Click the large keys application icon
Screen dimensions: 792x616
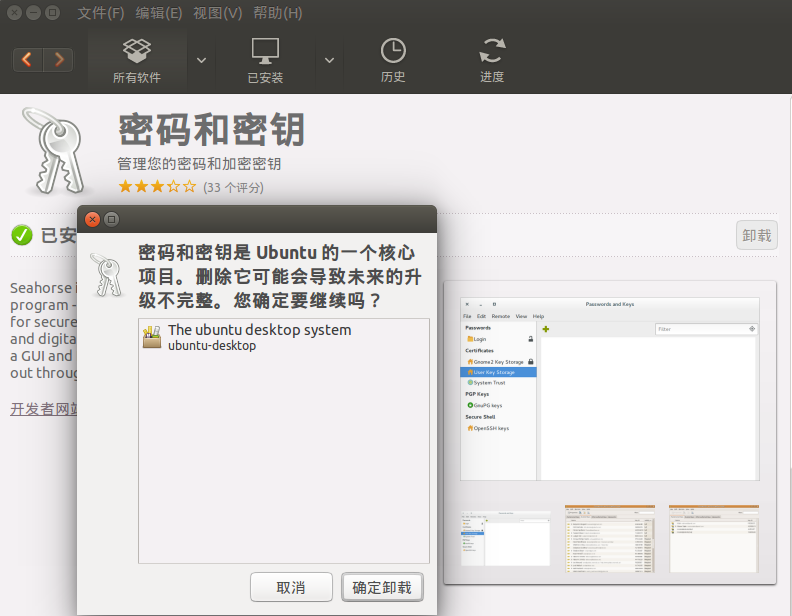57,150
